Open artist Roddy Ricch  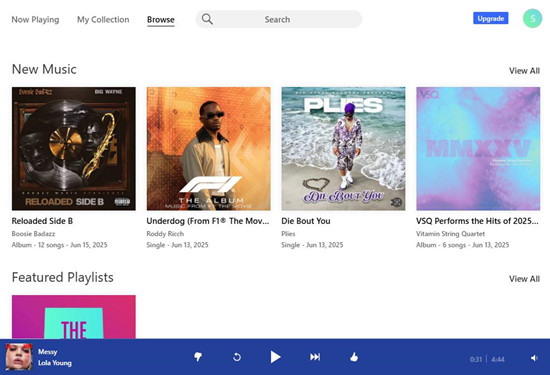[x=165, y=234]
